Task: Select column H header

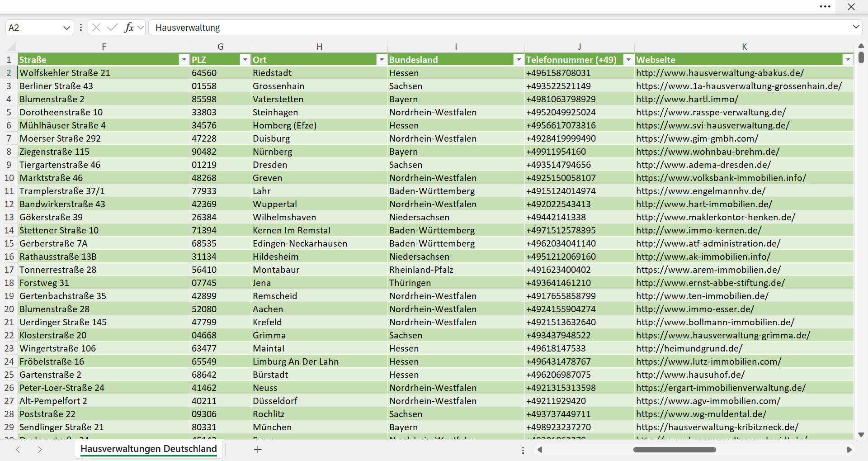Action: pyautogui.click(x=320, y=47)
